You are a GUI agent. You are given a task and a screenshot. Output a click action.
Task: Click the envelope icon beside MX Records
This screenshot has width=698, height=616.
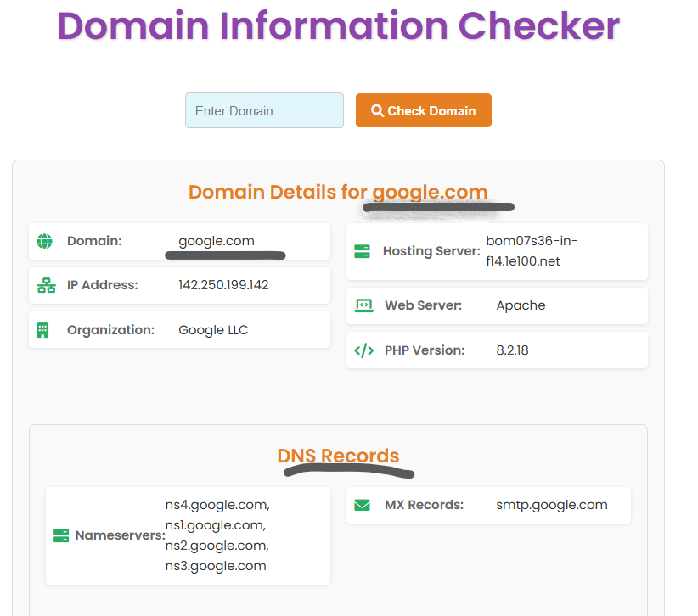[x=362, y=505]
